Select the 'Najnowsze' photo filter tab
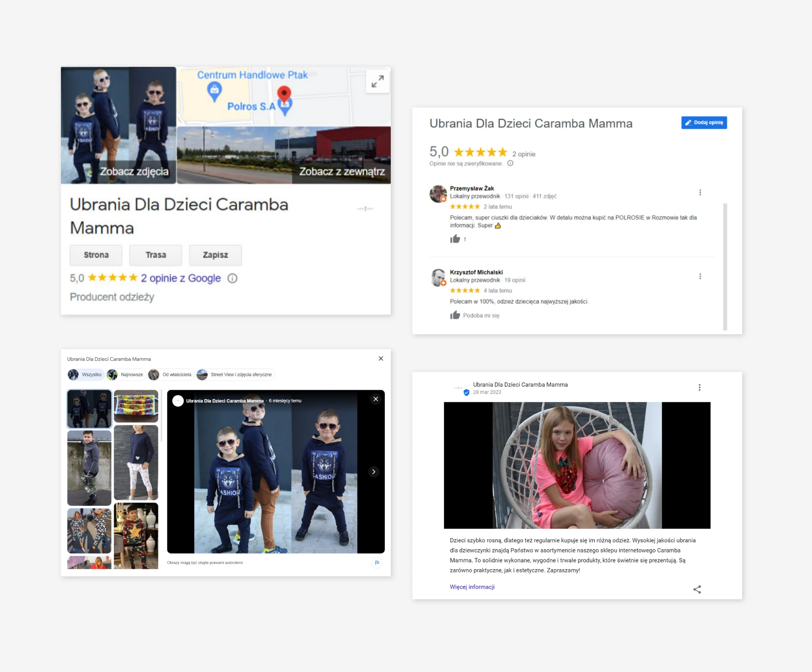This screenshot has height=672, width=812. [x=126, y=375]
